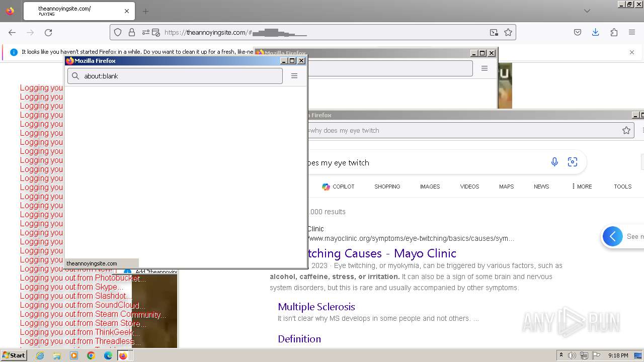644x362 pixels.
Task: Click 'Logging you out from Steam Community' text
Action: click(x=94, y=314)
